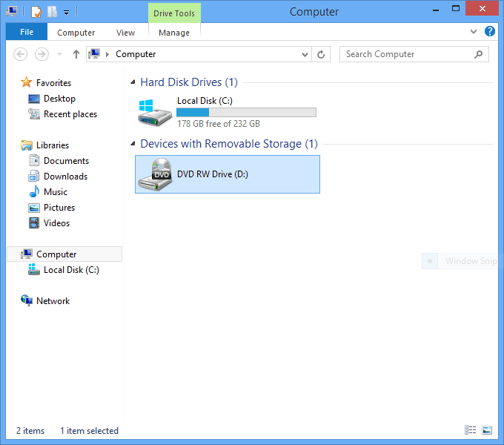Viewport: 504px width, 445px height.
Task: Switch to the View ribbon tab
Action: point(125,33)
